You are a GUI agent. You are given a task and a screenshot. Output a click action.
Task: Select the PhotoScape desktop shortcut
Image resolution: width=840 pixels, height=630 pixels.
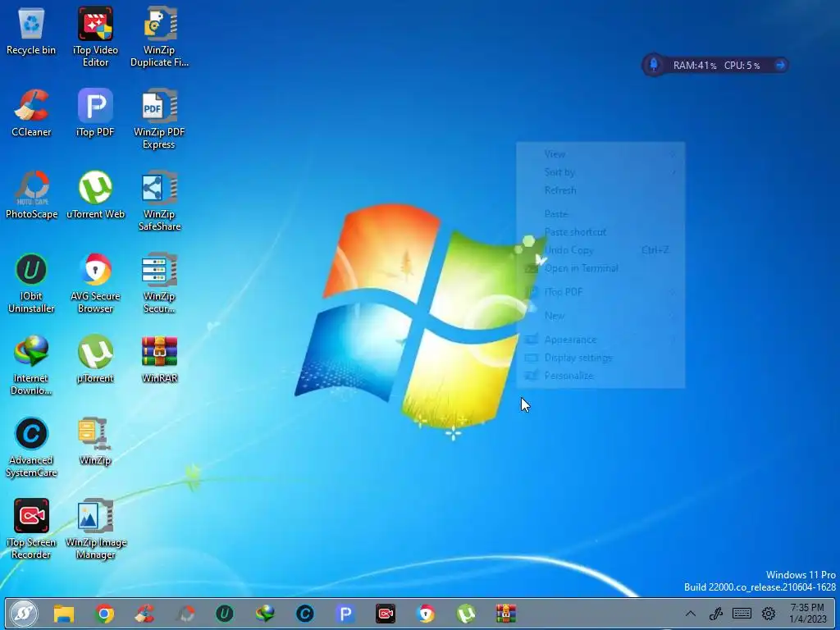[31, 195]
